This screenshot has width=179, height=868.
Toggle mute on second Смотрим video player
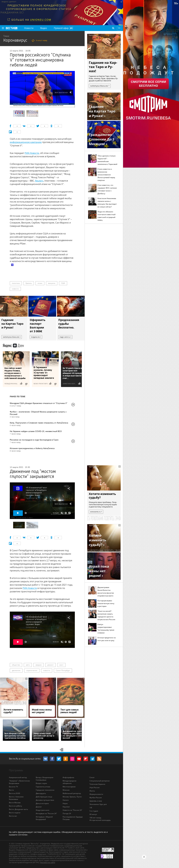point(62,642)
